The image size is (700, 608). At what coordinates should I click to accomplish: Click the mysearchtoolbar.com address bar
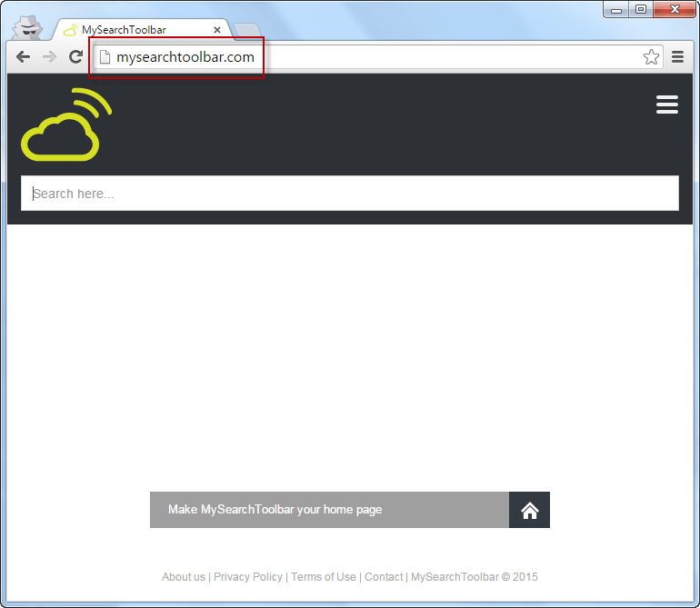point(377,57)
